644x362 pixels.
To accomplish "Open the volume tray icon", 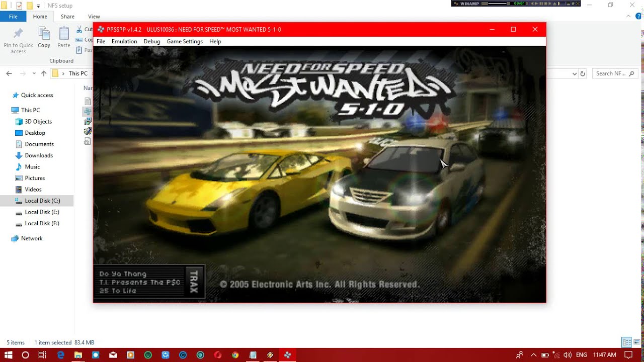I will point(568,355).
